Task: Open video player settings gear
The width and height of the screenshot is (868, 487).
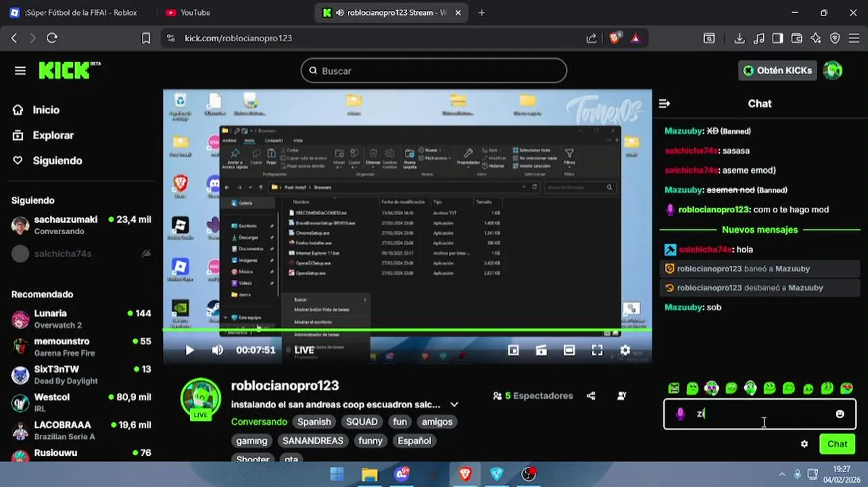Action: [625, 350]
